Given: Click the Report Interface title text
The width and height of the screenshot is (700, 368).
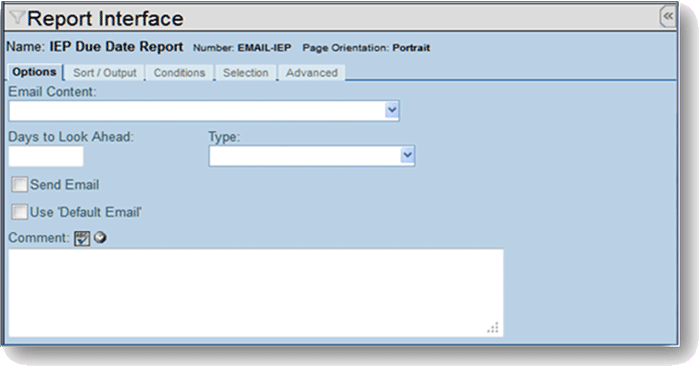Looking at the screenshot, I should [105, 19].
